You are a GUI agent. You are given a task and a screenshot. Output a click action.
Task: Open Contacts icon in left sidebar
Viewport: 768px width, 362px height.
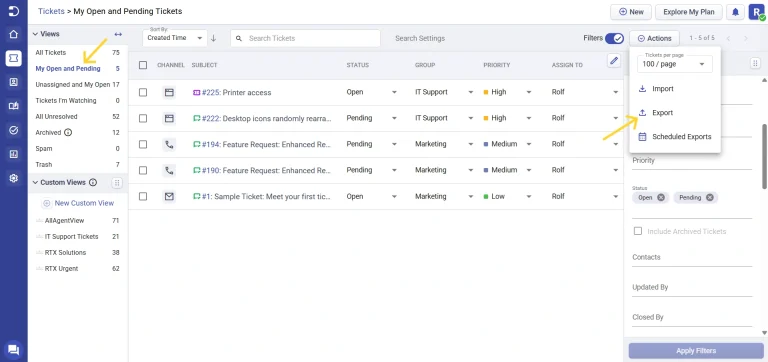[14, 82]
